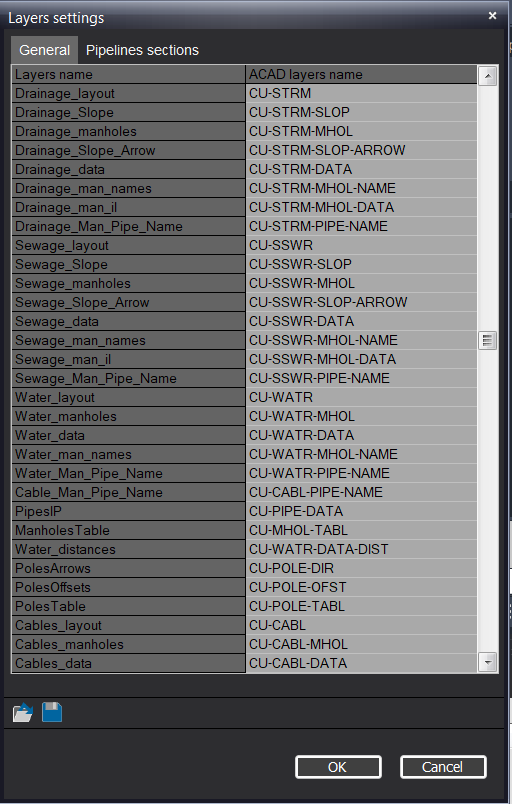
Task: Edit the CU-STRM-SLOP layer name cell
Action: coord(361,112)
